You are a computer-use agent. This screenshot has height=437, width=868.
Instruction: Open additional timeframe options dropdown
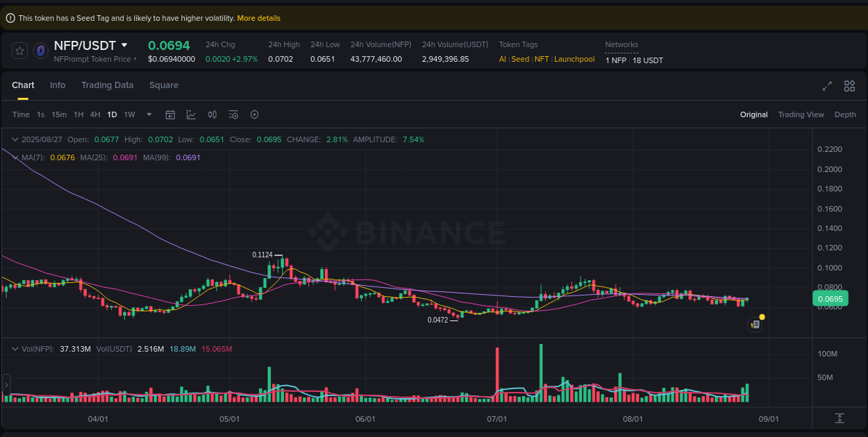coord(148,114)
